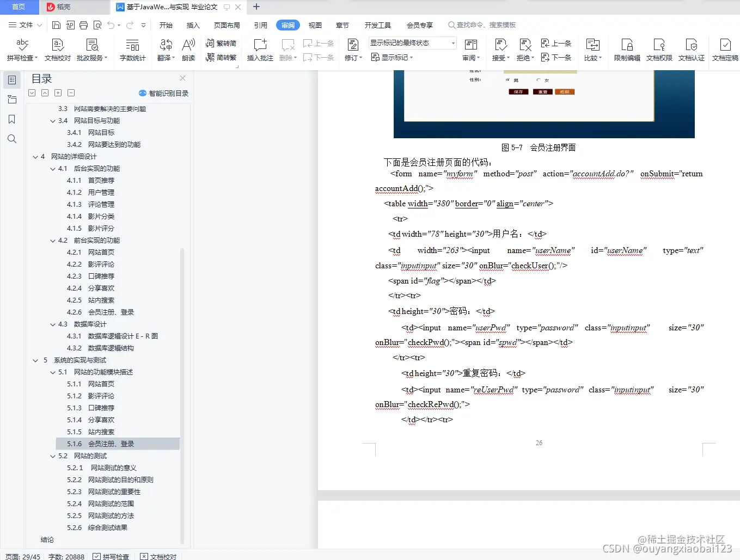The image size is (740, 560).
Task: Click move-up arrow box in 目录 panel
Action: pos(45,93)
